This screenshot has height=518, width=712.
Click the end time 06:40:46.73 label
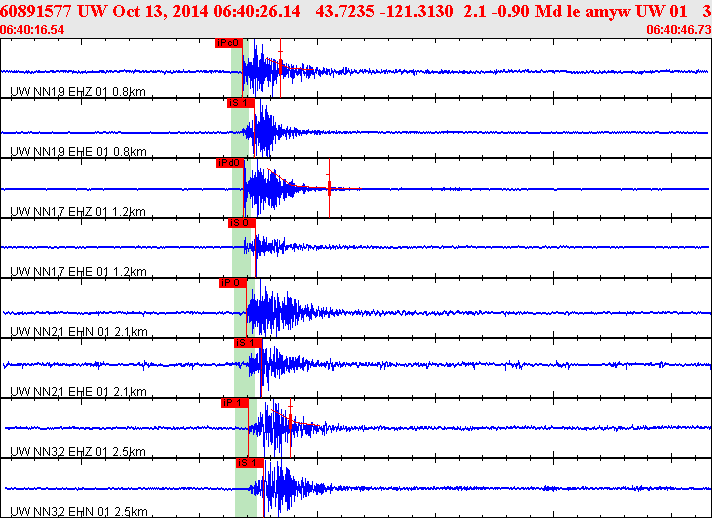click(679, 31)
